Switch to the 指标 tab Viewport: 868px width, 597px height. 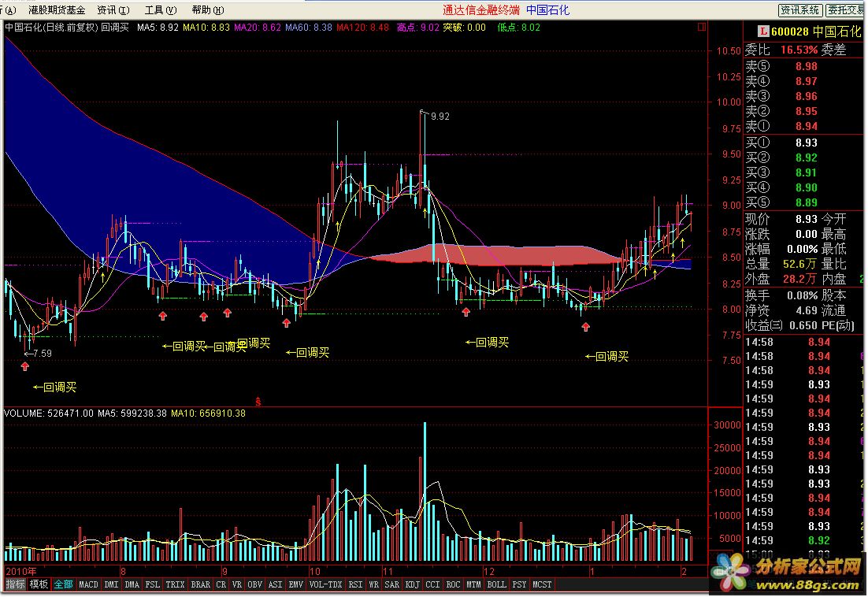click(x=16, y=584)
